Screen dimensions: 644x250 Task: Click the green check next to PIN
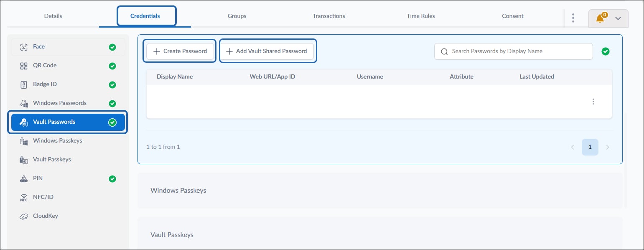(112, 179)
